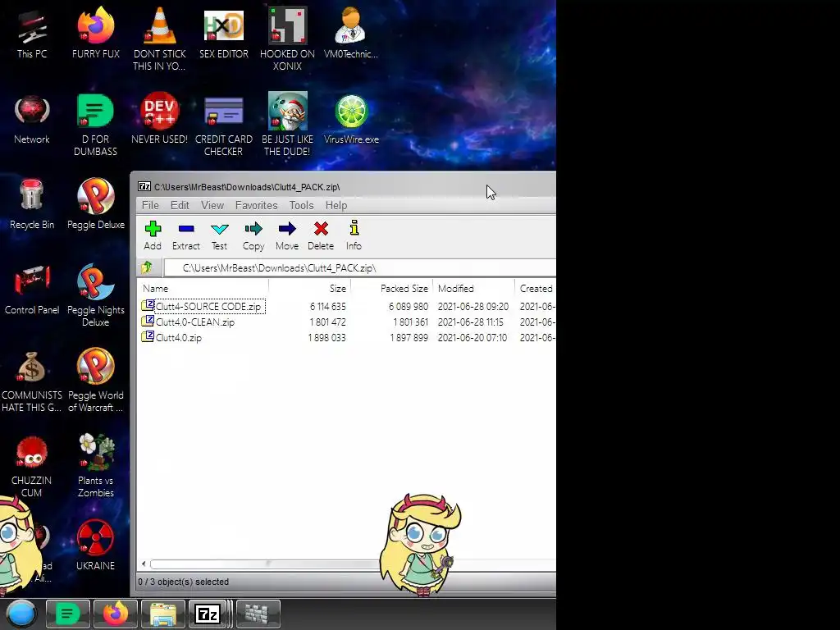Select Control Panel desktop icon

(x=32, y=290)
